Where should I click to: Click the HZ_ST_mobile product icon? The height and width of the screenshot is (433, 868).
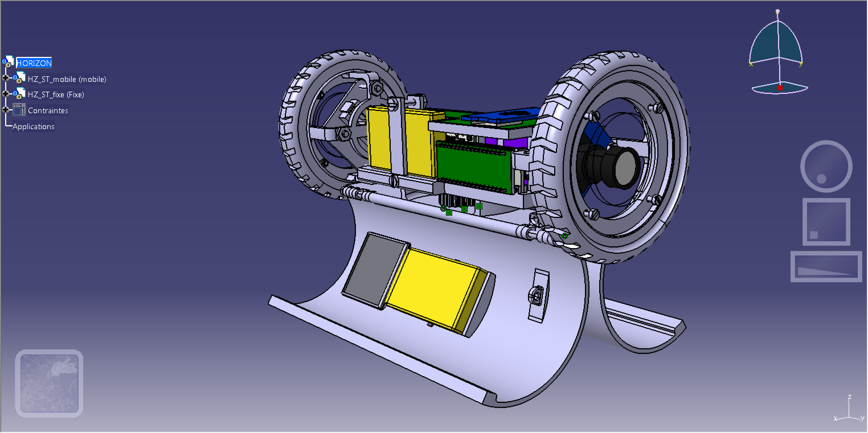point(19,78)
